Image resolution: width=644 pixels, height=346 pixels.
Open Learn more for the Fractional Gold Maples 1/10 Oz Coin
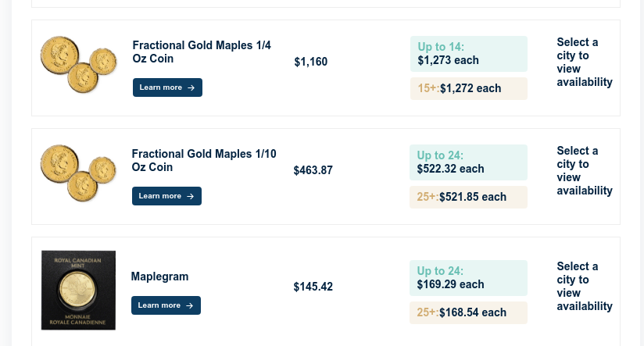coord(166,196)
